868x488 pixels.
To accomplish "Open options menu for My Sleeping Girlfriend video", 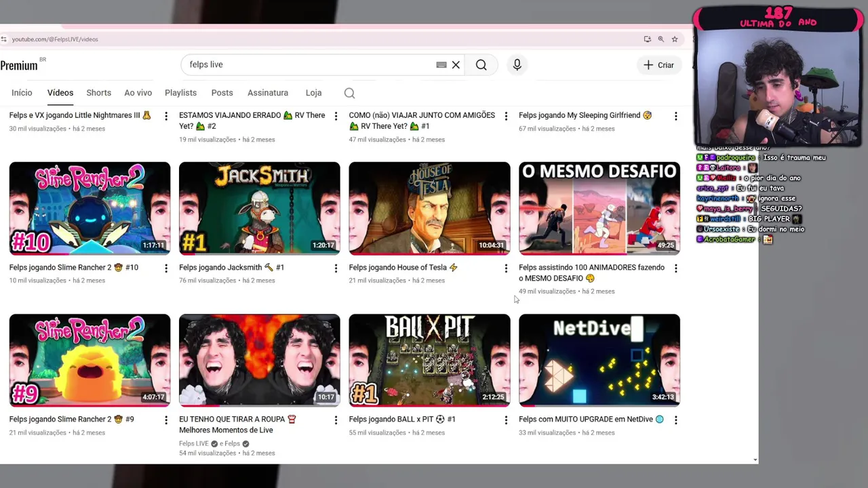I will [x=675, y=116].
